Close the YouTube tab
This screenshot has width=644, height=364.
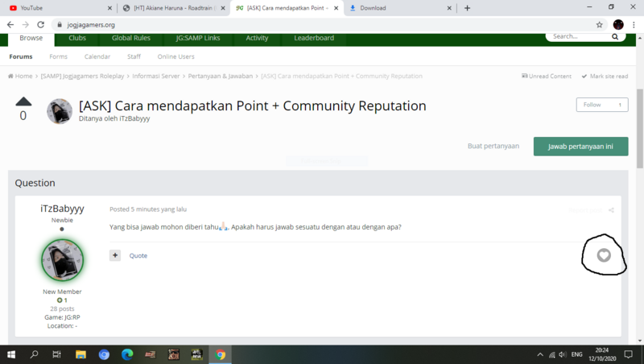(x=109, y=8)
